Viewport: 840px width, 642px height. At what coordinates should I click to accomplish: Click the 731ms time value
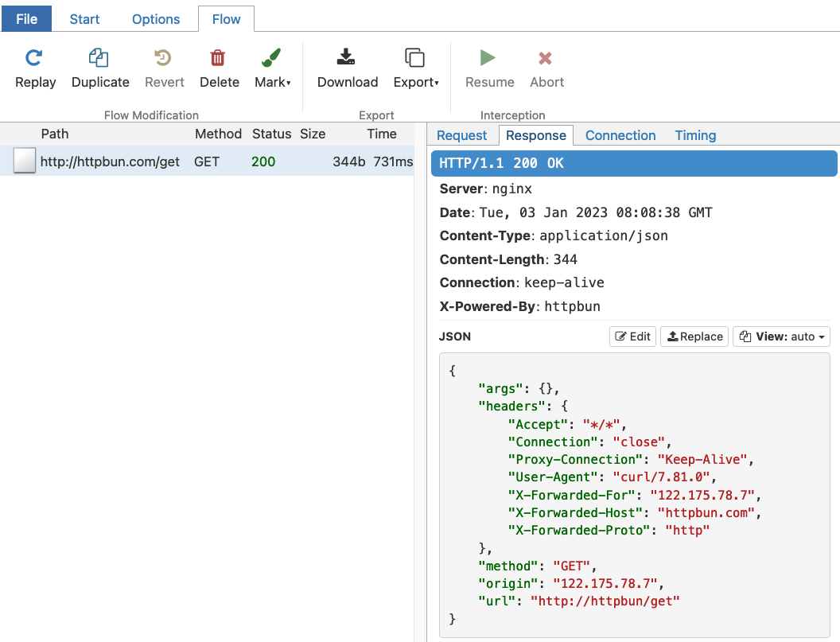coord(393,161)
